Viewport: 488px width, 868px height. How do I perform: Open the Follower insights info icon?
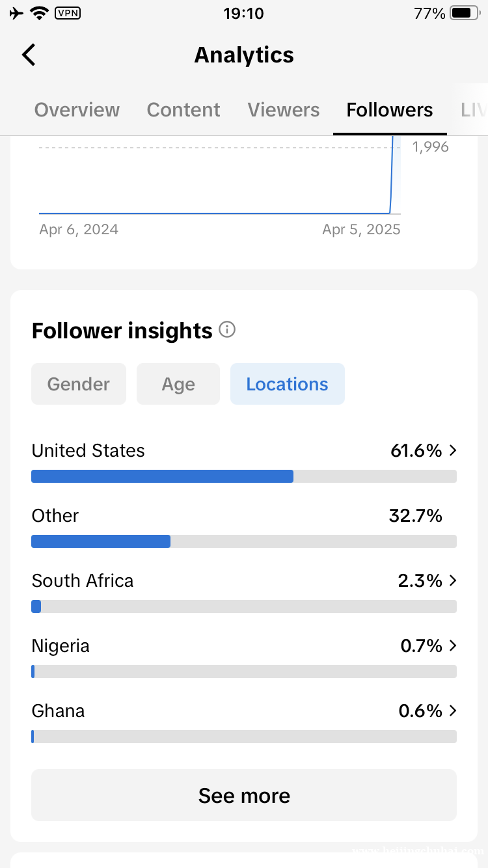point(227,330)
